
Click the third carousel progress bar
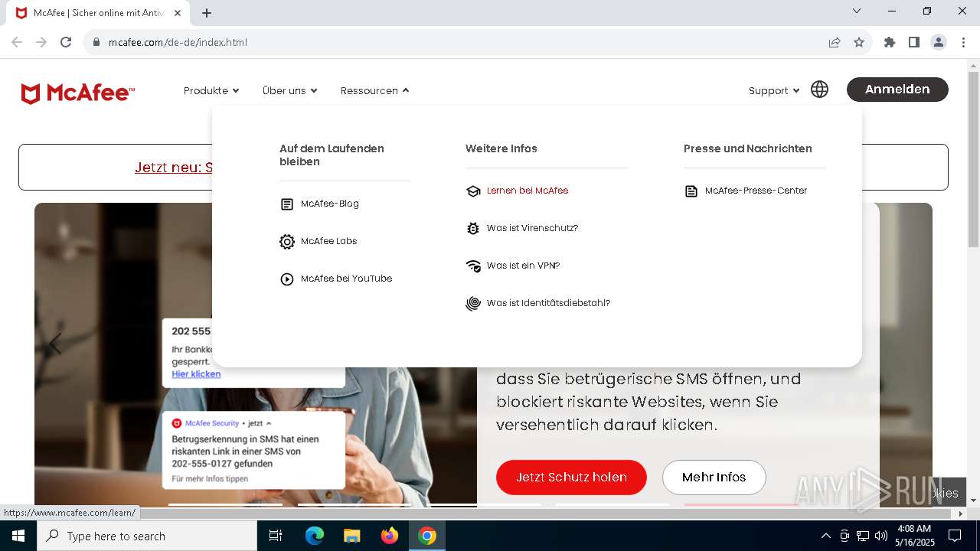tap(485, 504)
